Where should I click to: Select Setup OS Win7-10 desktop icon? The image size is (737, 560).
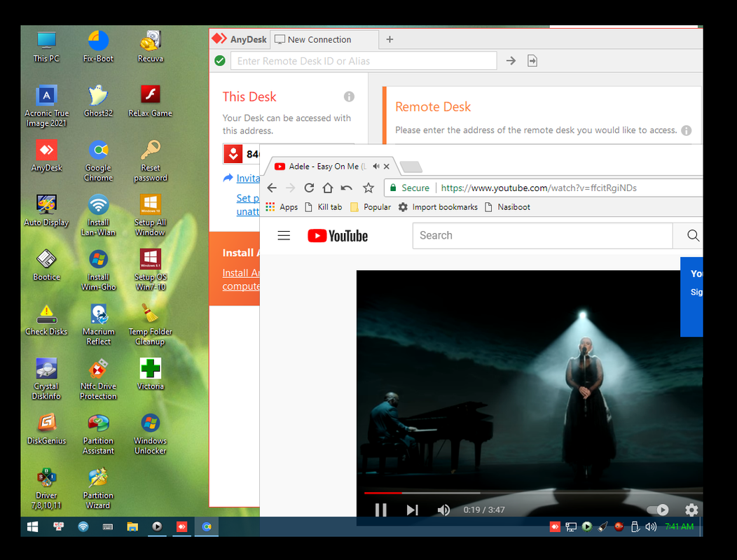tap(151, 269)
